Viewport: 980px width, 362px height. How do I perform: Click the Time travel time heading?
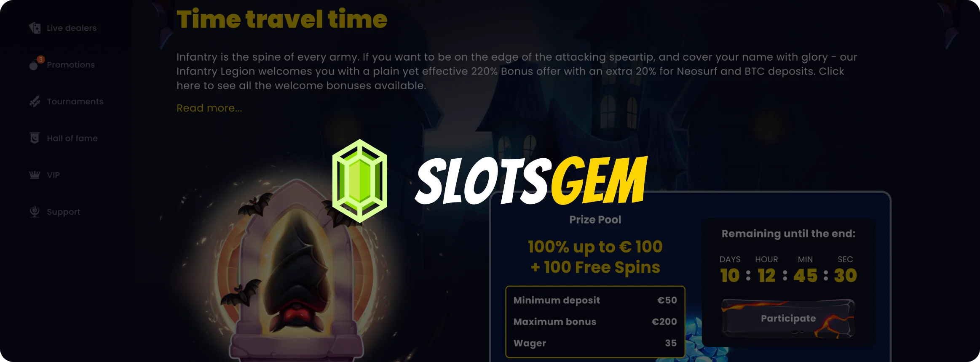point(282,19)
